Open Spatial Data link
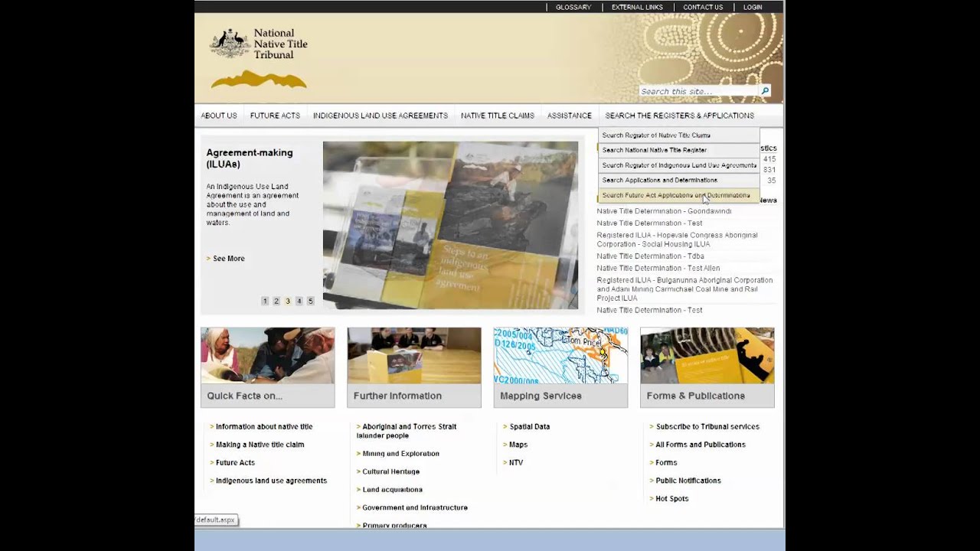Viewport: 980px width, 551px height. point(529,427)
